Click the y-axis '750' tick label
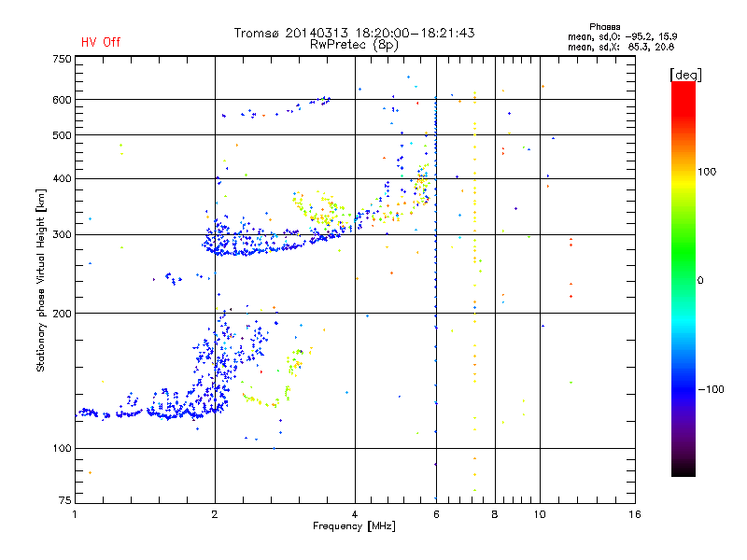The height and width of the screenshot is (560, 747). click(x=63, y=59)
